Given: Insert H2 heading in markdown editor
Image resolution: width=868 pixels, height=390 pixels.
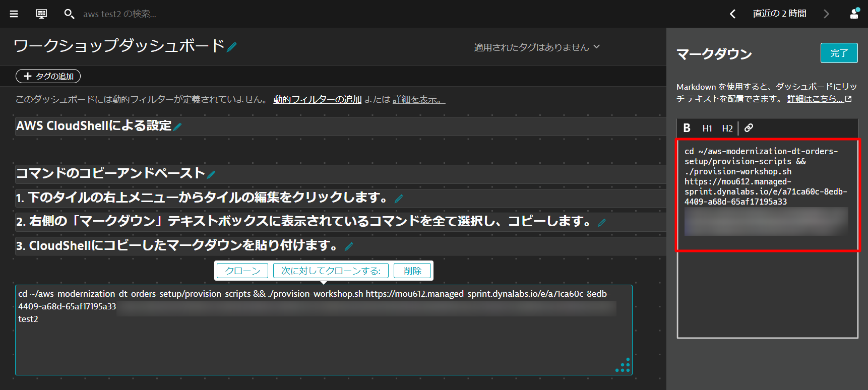Looking at the screenshot, I should 727,128.
